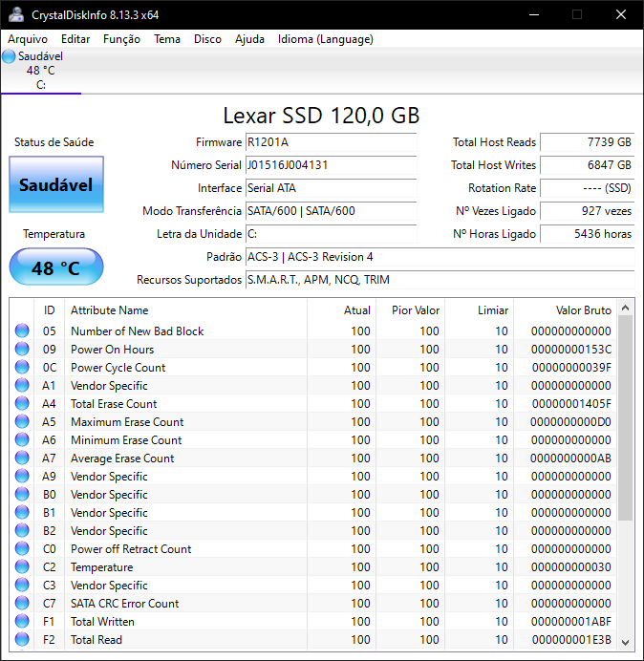This screenshot has height=661, width=644.
Task: Select the Power On Hours attribute name
Action: tap(112, 350)
